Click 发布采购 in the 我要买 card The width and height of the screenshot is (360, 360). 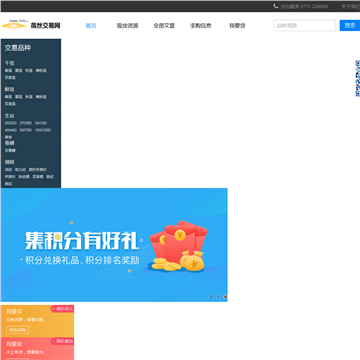17,330
